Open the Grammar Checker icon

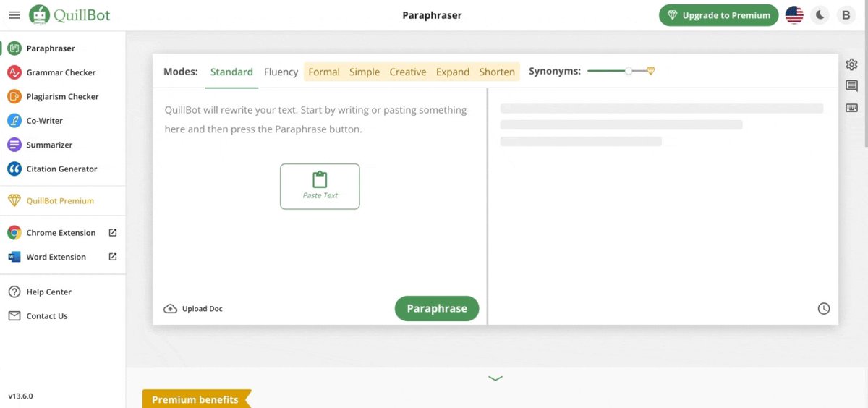click(x=14, y=72)
